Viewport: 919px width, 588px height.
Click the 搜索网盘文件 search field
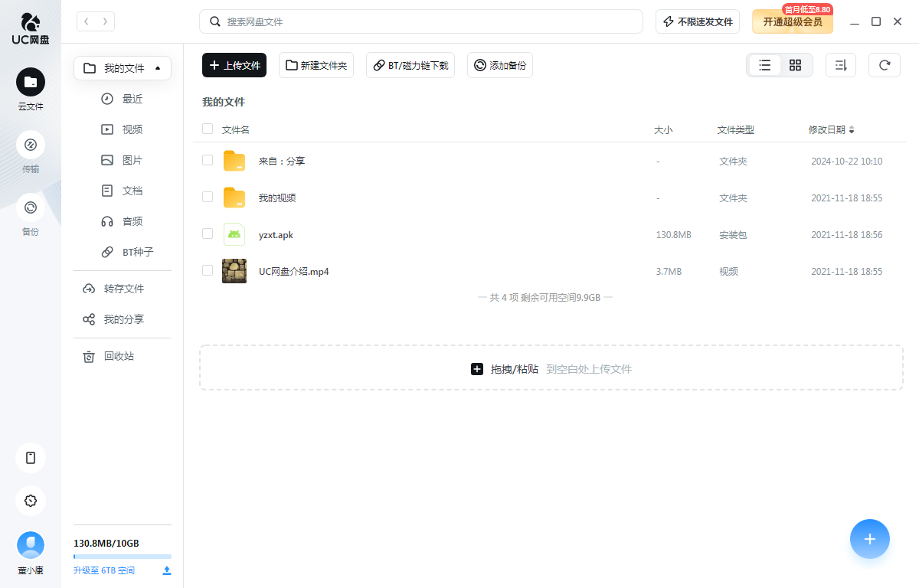[421, 21]
